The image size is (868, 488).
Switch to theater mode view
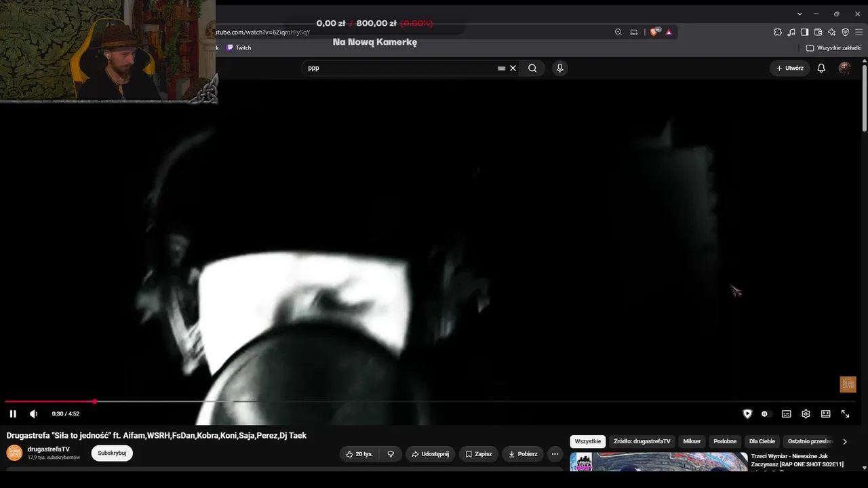coord(825,413)
